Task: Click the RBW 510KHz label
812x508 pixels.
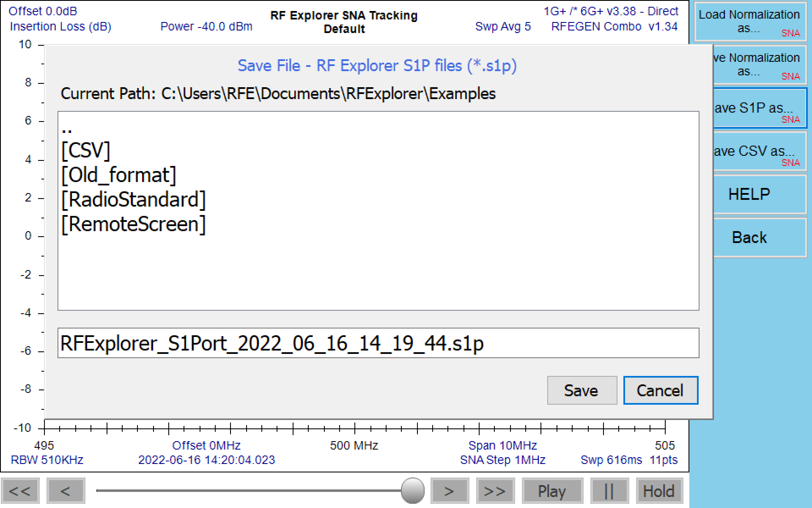Action: pos(47,460)
